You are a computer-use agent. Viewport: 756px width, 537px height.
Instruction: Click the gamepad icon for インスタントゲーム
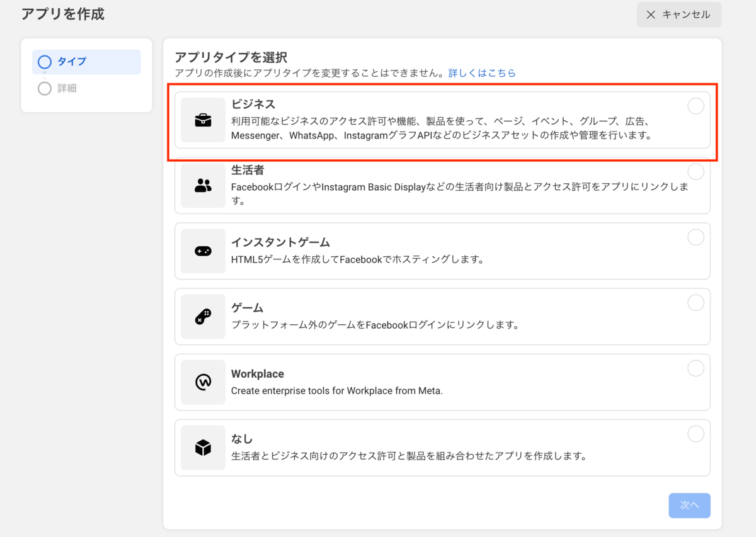[203, 251]
